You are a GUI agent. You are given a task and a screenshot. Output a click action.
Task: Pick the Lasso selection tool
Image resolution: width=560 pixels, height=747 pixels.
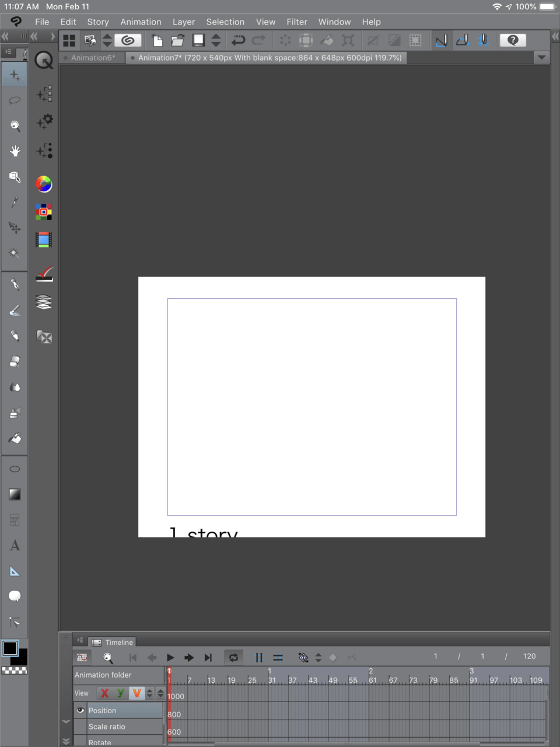[x=15, y=100]
